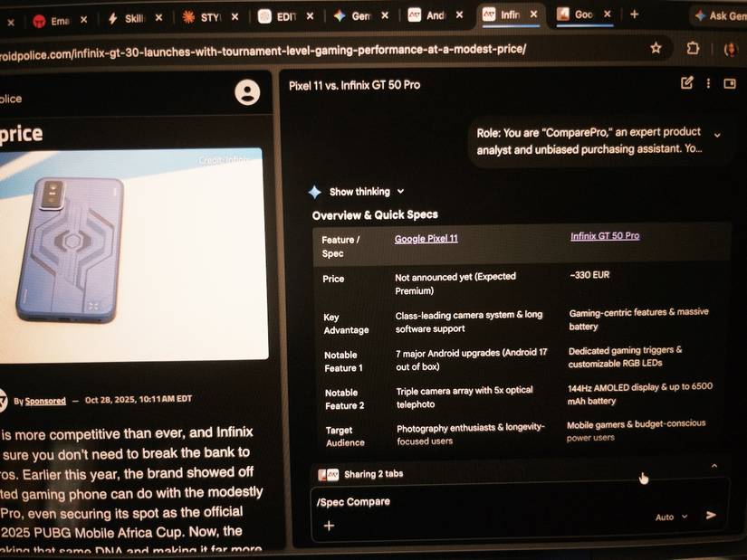Switch to the And browser tab
This screenshot has height=560, width=747.
[x=427, y=15]
